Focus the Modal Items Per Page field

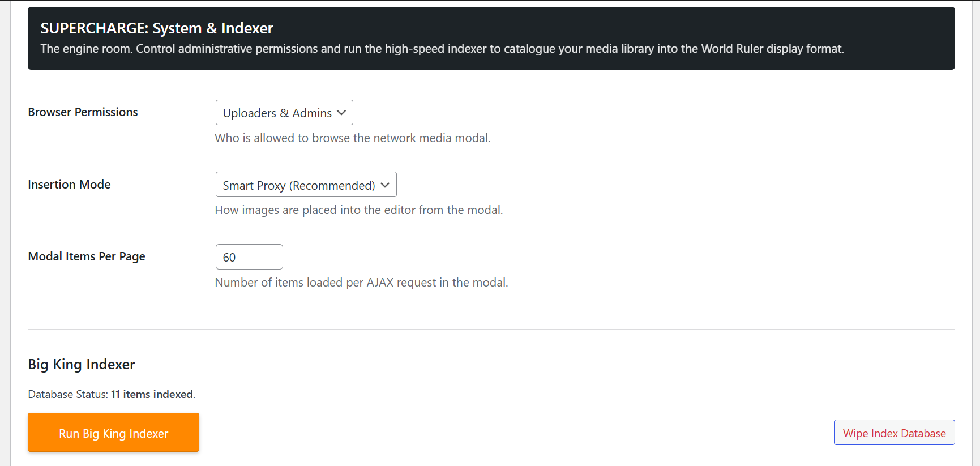point(249,257)
